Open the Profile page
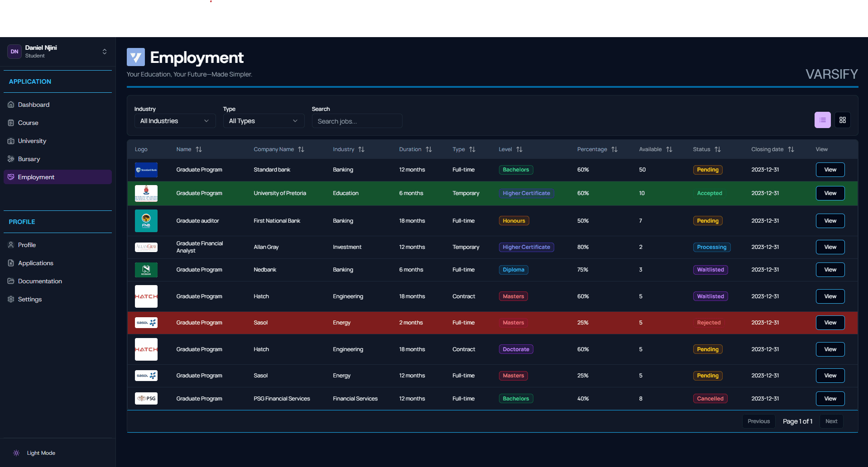 [26, 244]
